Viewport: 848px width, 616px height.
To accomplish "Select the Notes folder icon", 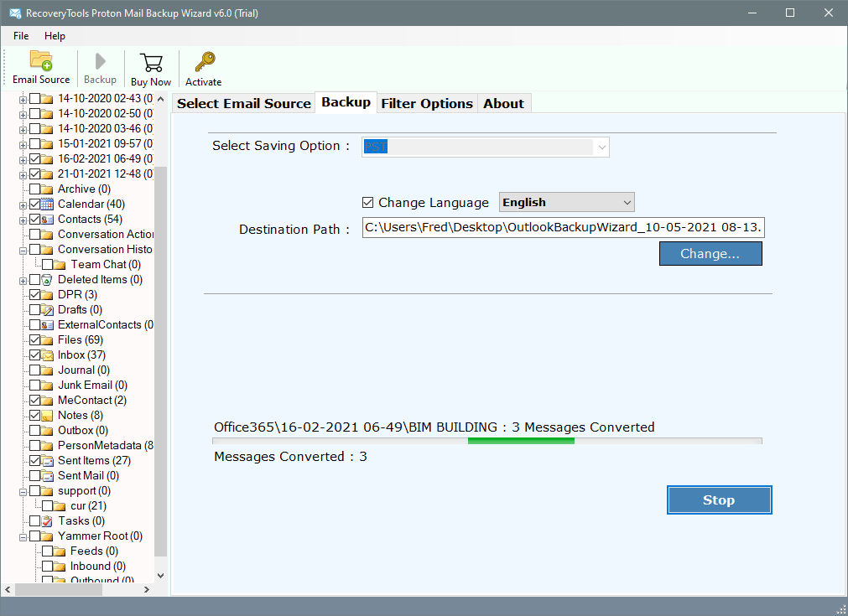I will coord(47,416).
